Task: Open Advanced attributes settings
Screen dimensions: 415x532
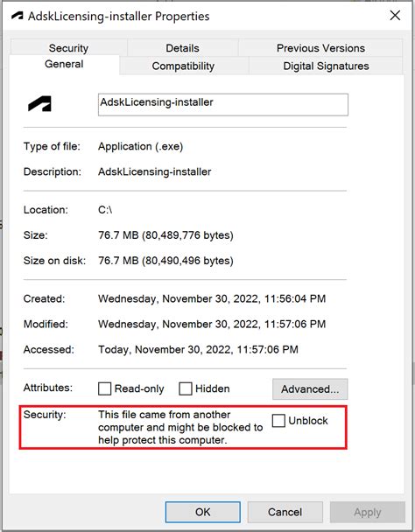Action: (310, 388)
